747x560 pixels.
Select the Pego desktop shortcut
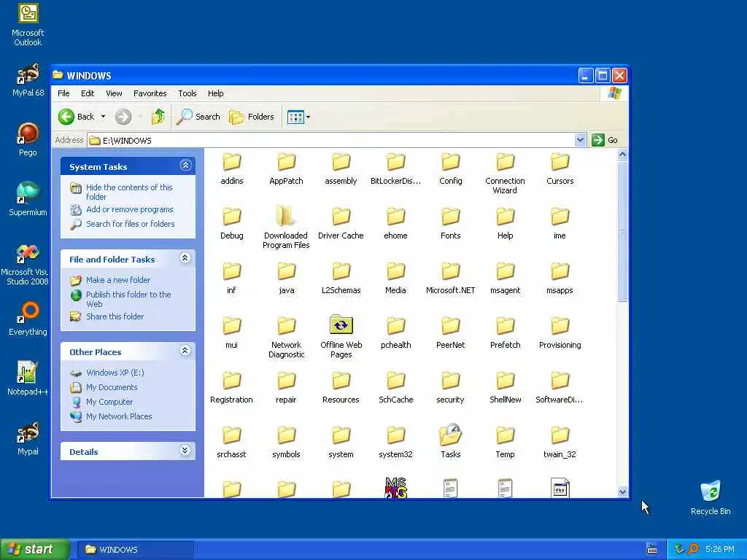[x=28, y=139]
